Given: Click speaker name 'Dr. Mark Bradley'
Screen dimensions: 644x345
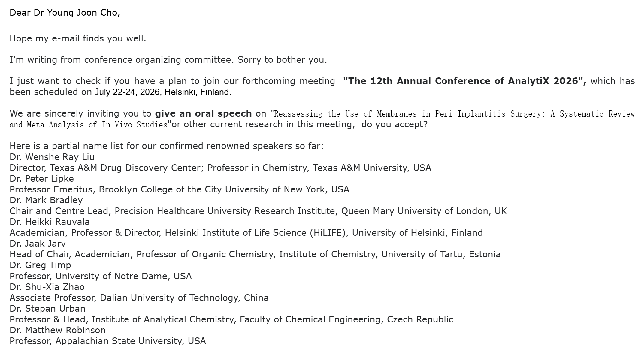Looking at the screenshot, I should (x=46, y=200).
